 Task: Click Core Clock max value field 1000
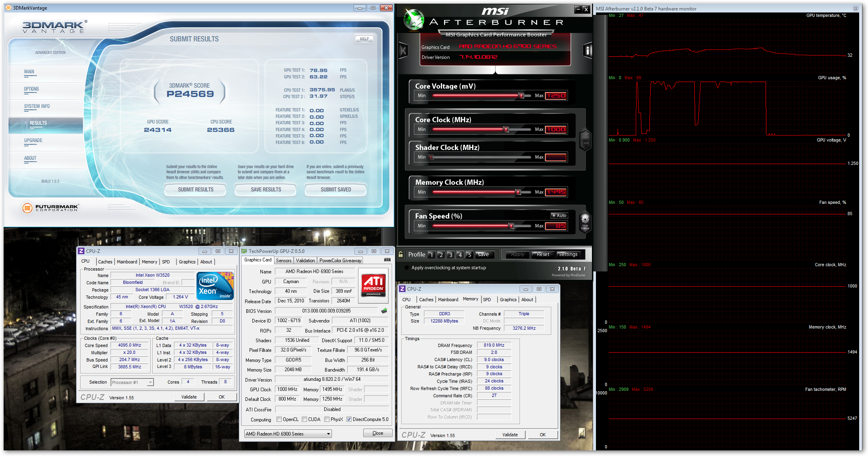coord(556,129)
